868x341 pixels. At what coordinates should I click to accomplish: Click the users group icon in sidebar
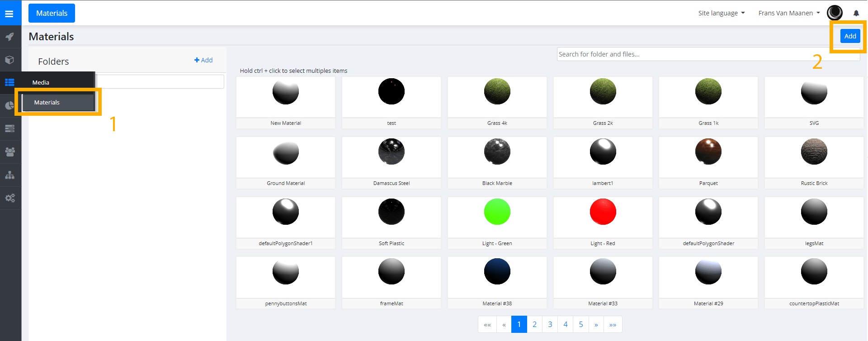click(9, 152)
